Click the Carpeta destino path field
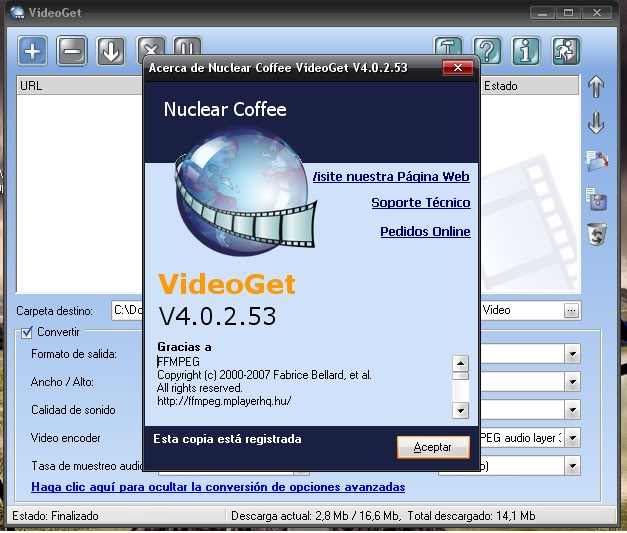The image size is (627, 533). (x=126, y=310)
